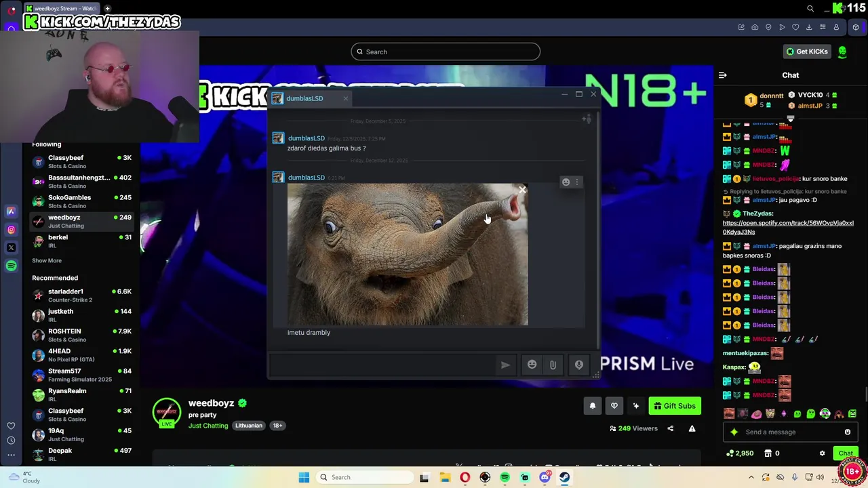Open browser easy setup sliders icon

[x=823, y=27]
